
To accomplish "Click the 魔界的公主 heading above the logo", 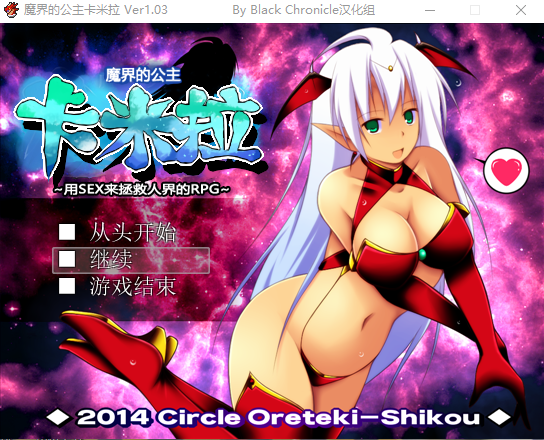I will coord(143,75).
